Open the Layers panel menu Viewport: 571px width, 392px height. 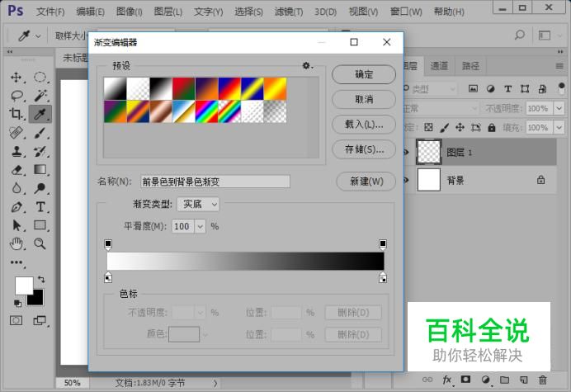click(x=559, y=66)
